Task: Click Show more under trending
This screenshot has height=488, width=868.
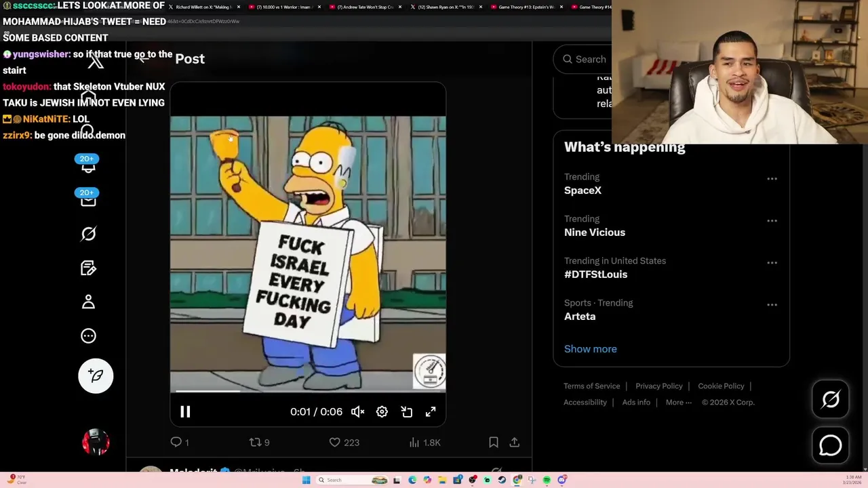Action: (x=591, y=348)
